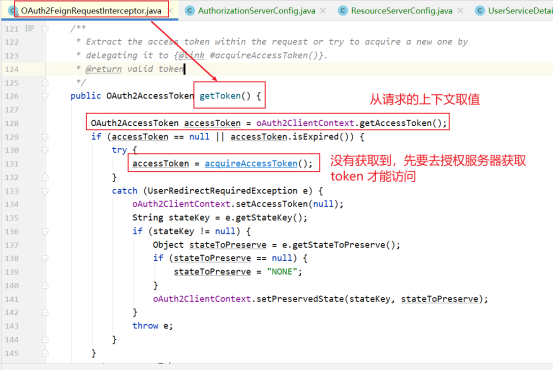Collapse the if block fold on line 129
The width and height of the screenshot is (554, 370).
click(x=45, y=137)
